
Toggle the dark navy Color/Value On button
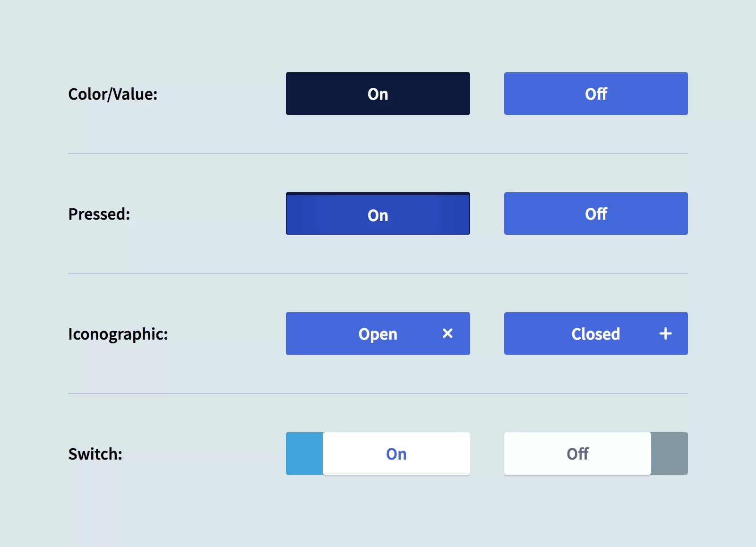click(378, 94)
